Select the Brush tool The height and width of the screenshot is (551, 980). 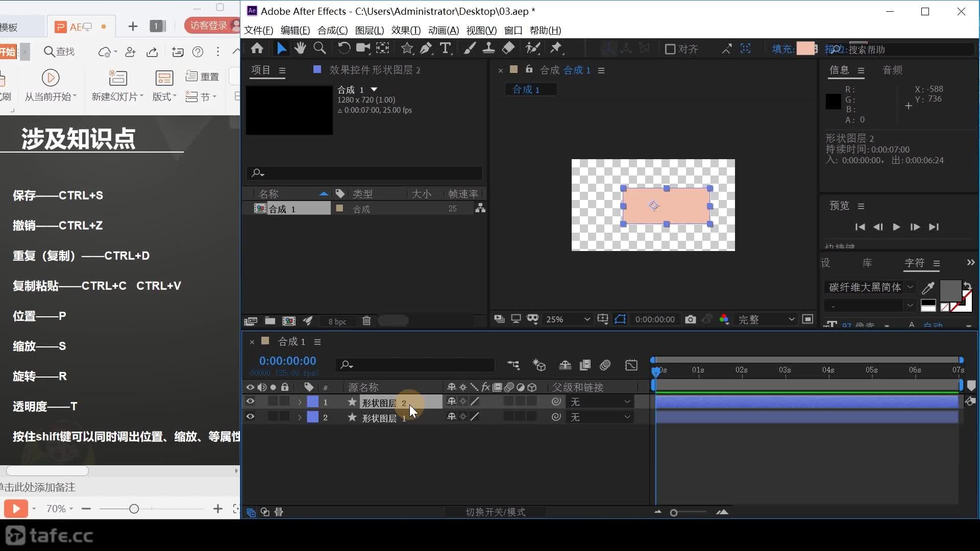[470, 48]
